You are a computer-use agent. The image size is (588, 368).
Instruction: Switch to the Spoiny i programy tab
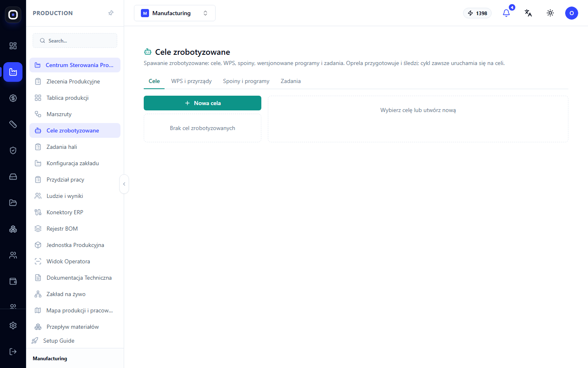pos(246,81)
